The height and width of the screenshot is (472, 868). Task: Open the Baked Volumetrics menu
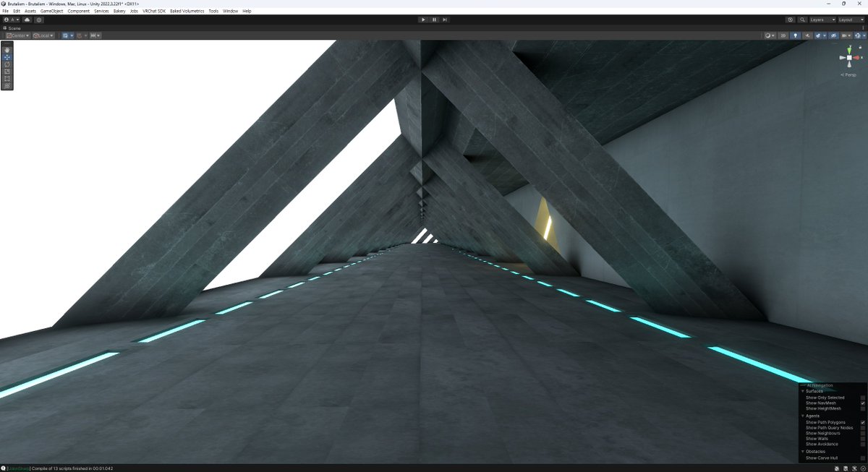point(187,12)
